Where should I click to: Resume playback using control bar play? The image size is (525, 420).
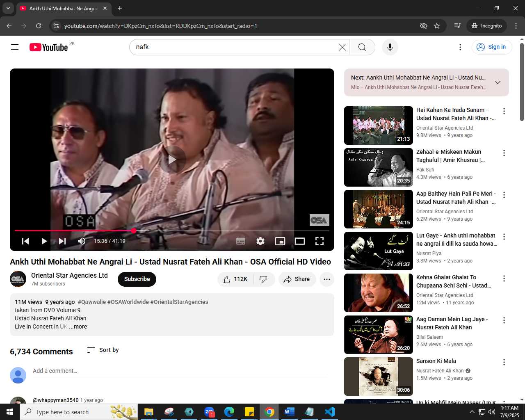(44, 241)
